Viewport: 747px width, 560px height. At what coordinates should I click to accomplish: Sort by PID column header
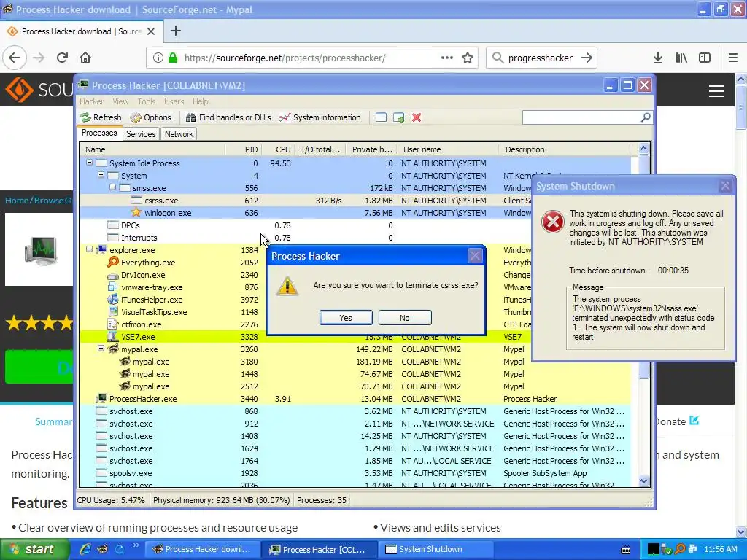pyautogui.click(x=244, y=149)
